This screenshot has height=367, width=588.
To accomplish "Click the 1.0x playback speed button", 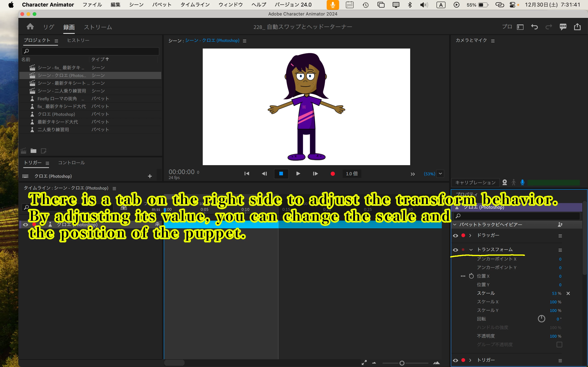I will pos(352,174).
